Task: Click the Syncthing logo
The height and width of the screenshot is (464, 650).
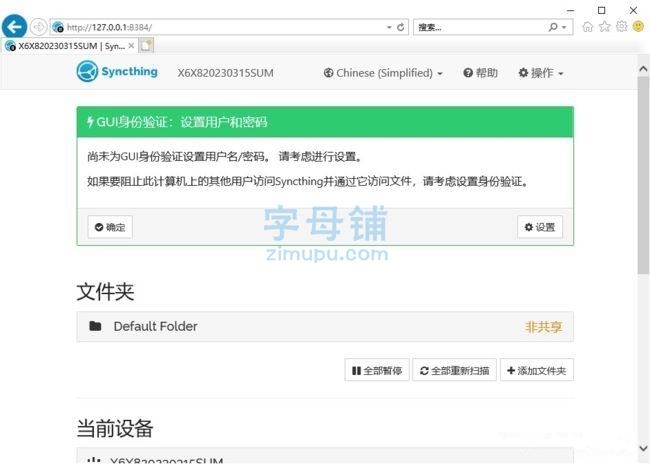Action: tap(117, 71)
